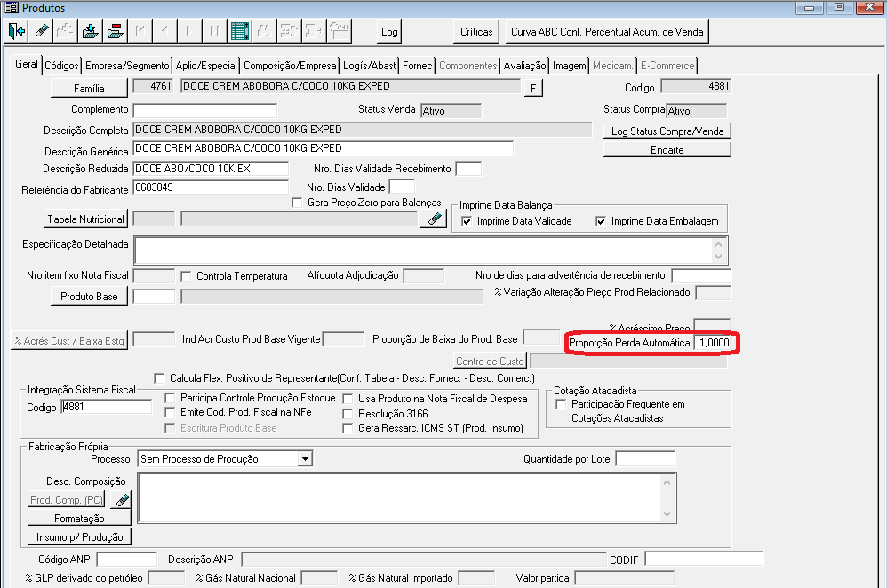Click the delete folder with red bar icon
The height and width of the screenshot is (588, 887).
click(x=116, y=31)
